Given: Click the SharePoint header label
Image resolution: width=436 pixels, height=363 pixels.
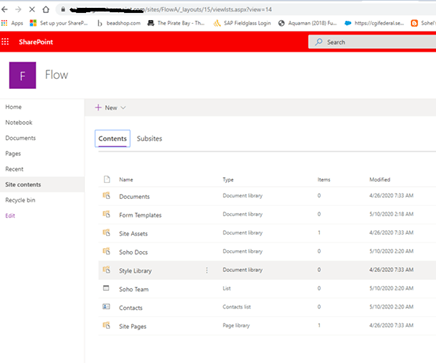Looking at the screenshot, I should tap(36, 42).
